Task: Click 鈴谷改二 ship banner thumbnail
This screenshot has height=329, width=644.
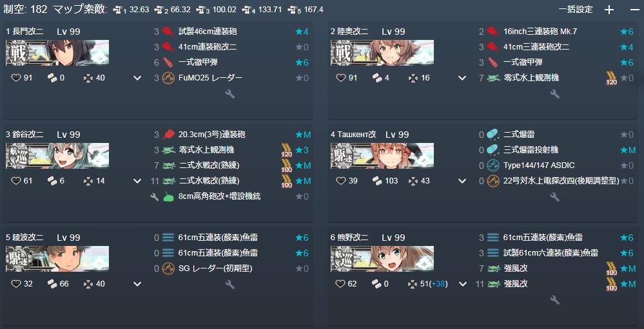Action: [57, 155]
